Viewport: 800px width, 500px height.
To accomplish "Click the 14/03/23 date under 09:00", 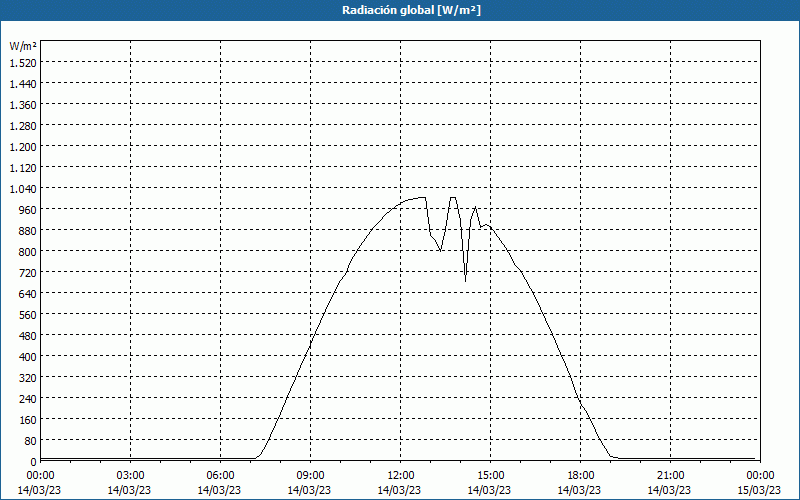I will (x=309, y=490).
